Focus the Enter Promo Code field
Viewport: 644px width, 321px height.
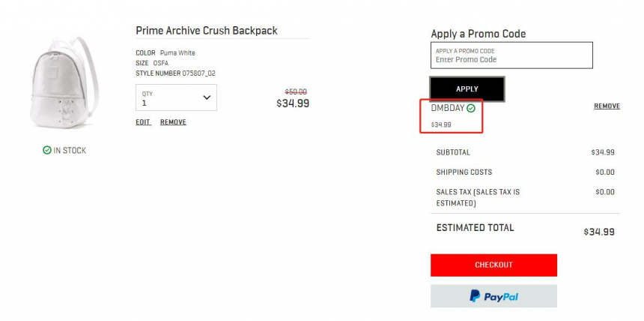pos(511,55)
